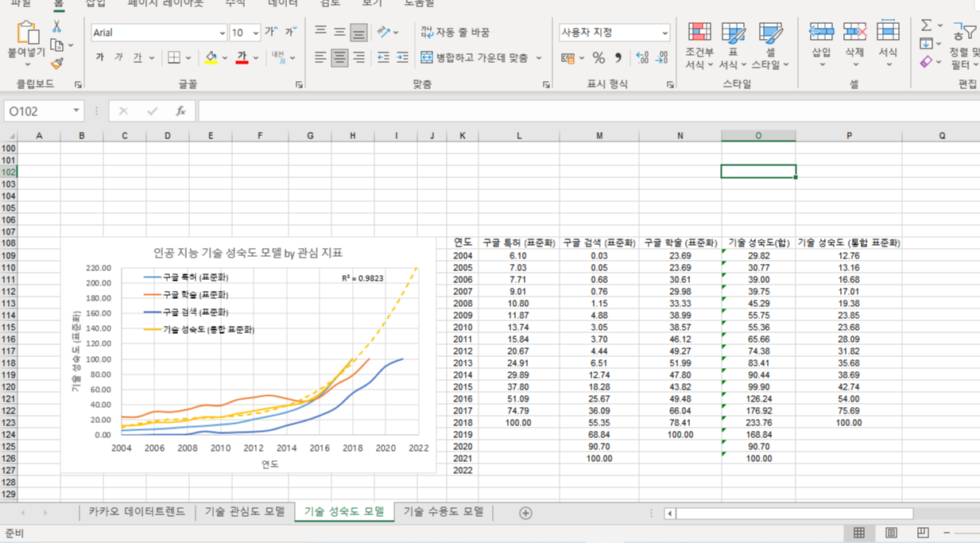Increase indent of cell text
The image size is (980, 543).
[x=402, y=57]
